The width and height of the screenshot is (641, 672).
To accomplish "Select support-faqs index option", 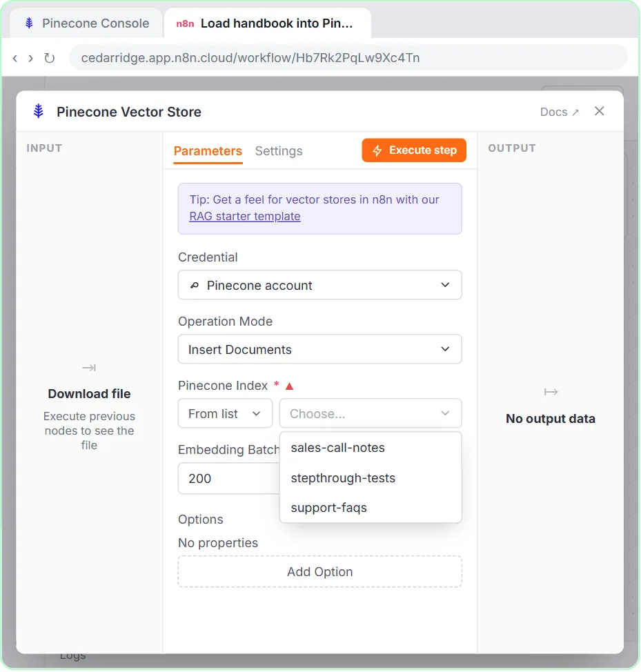I will pyautogui.click(x=371, y=508).
